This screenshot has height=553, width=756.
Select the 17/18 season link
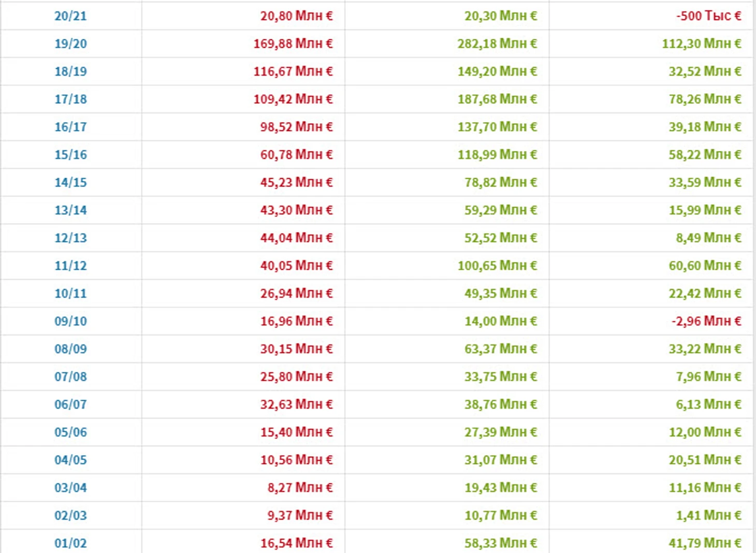[x=70, y=99]
